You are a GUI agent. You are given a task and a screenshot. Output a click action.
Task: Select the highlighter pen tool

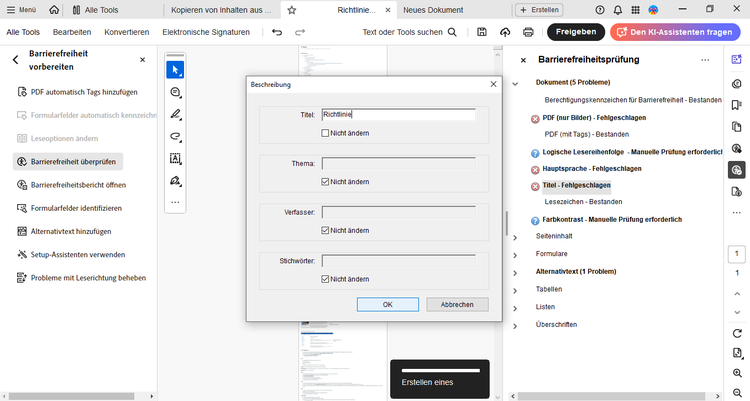175,114
